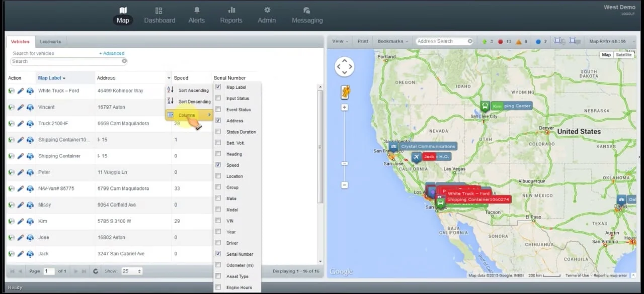Click the blue action icon for Kim
Screen dimensions: 644x294
(30, 221)
